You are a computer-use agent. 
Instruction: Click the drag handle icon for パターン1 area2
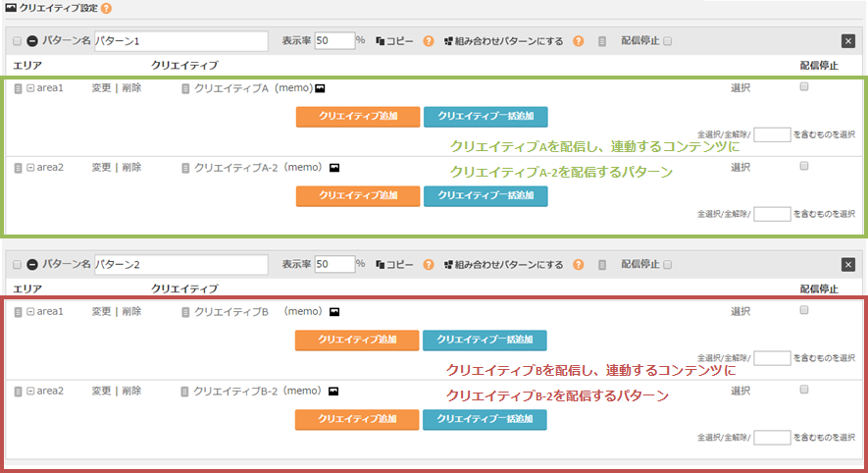(18, 168)
